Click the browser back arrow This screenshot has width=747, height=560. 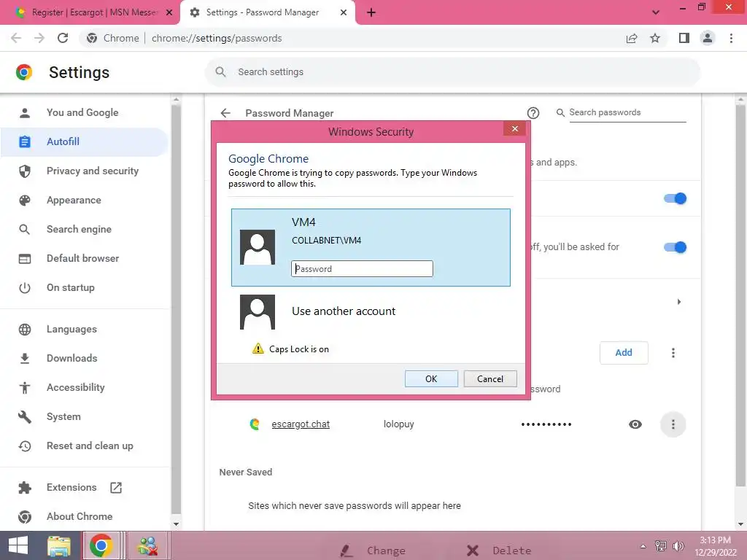pos(16,38)
